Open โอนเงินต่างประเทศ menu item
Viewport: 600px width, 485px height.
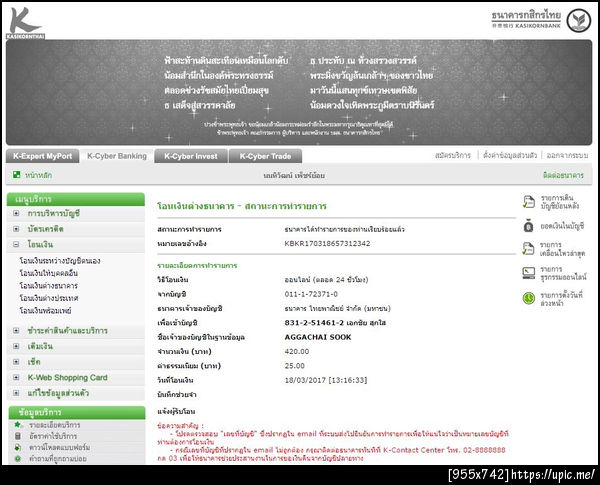(49, 298)
